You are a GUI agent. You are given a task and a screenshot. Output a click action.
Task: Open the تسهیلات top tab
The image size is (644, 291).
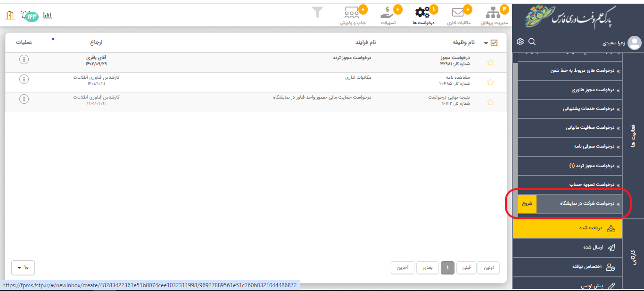pos(388,16)
